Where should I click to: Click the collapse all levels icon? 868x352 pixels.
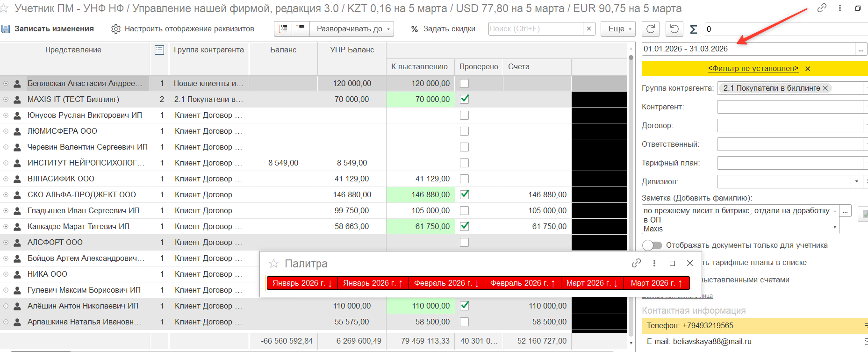[301, 29]
